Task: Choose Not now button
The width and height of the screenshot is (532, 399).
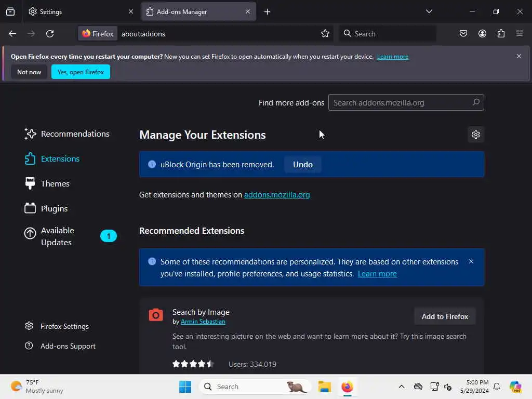Action: click(x=29, y=72)
